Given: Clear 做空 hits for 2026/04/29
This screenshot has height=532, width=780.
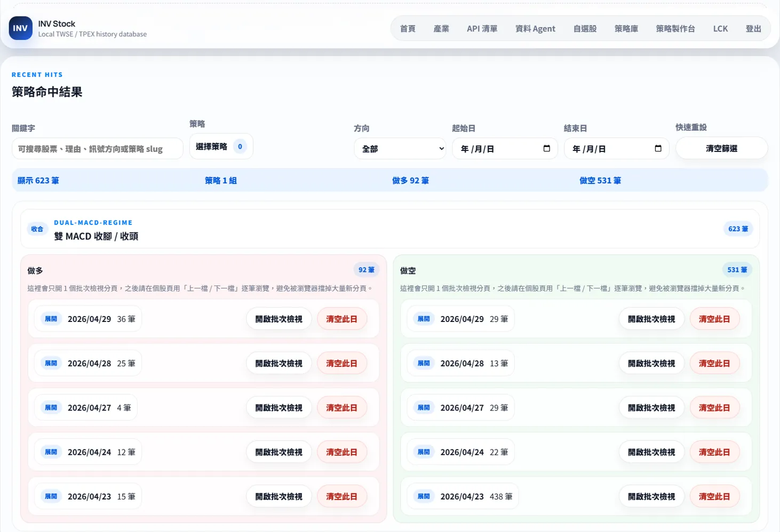Looking at the screenshot, I should click(x=715, y=319).
